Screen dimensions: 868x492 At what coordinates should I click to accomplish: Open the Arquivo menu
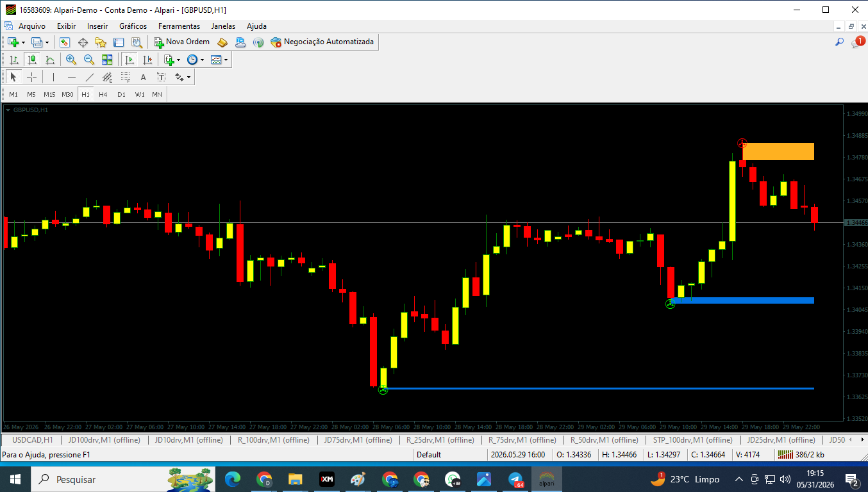32,26
